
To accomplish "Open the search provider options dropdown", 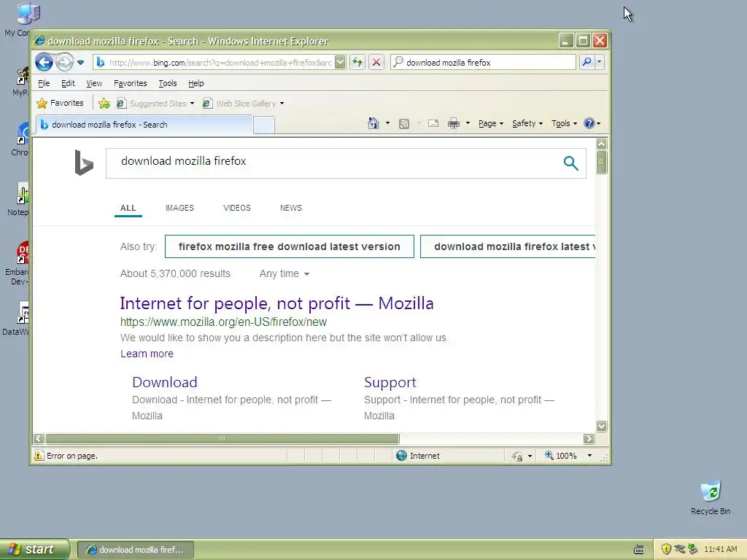I will [x=600, y=62].
